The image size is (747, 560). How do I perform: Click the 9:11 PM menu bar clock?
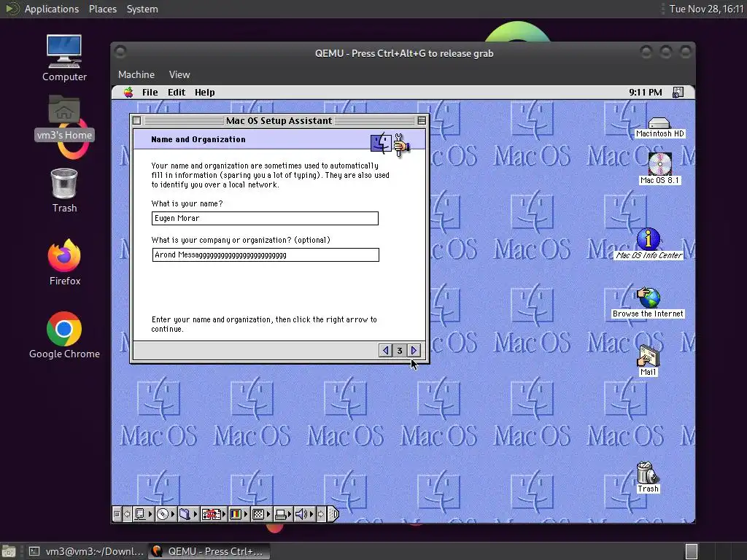(645, 93)
